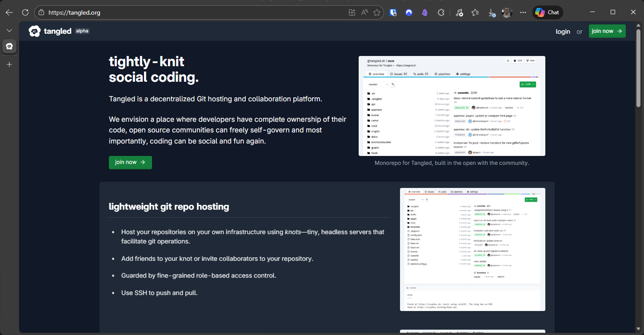Refresh the current page
The image size is (644, 335).
click(25, 12)
